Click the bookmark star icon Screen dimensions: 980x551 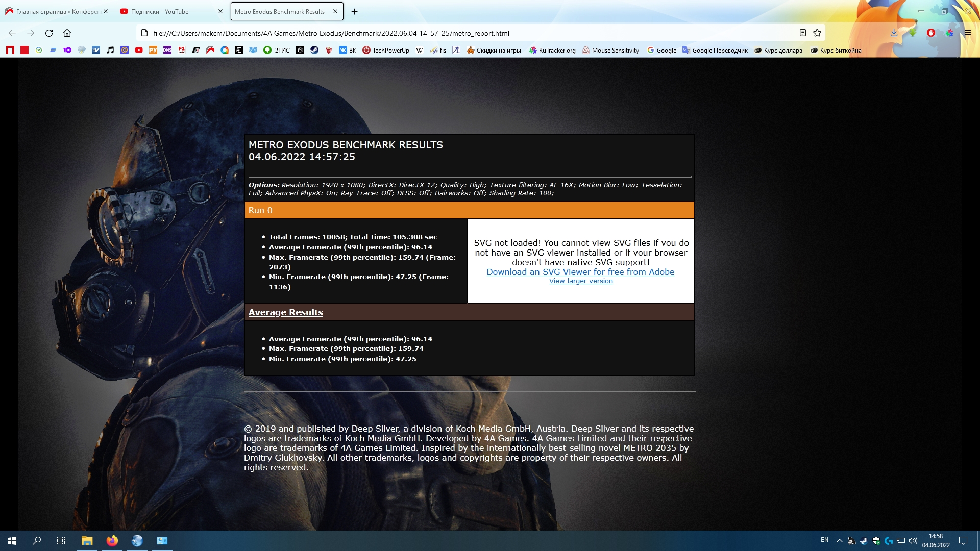tap(817, 33)
